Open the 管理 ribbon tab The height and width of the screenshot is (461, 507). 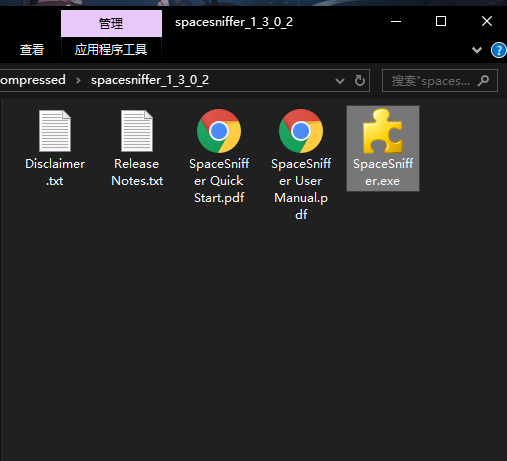click(111, 23)
